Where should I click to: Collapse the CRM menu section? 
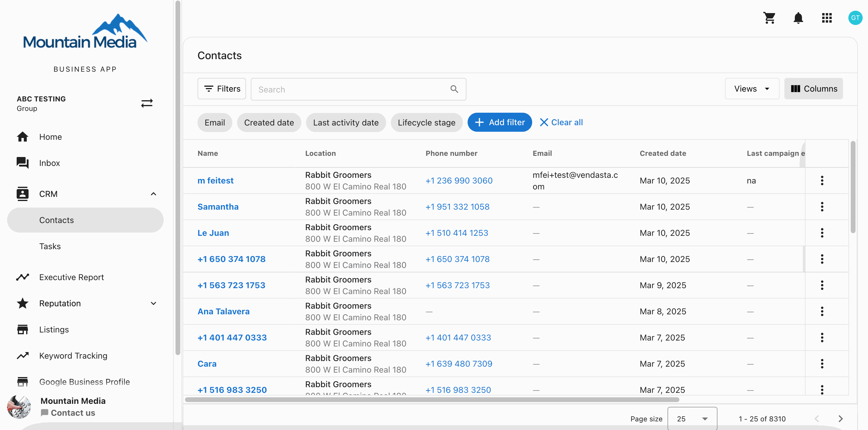(x=153, y=194)
